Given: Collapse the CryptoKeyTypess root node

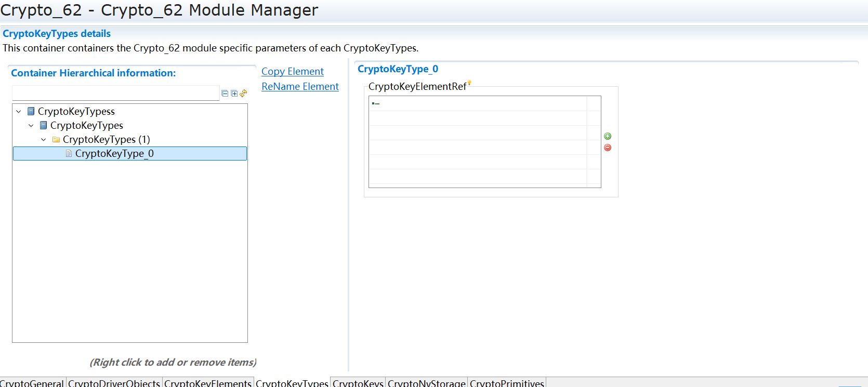Looking at the screenshot, I should 19,111.
